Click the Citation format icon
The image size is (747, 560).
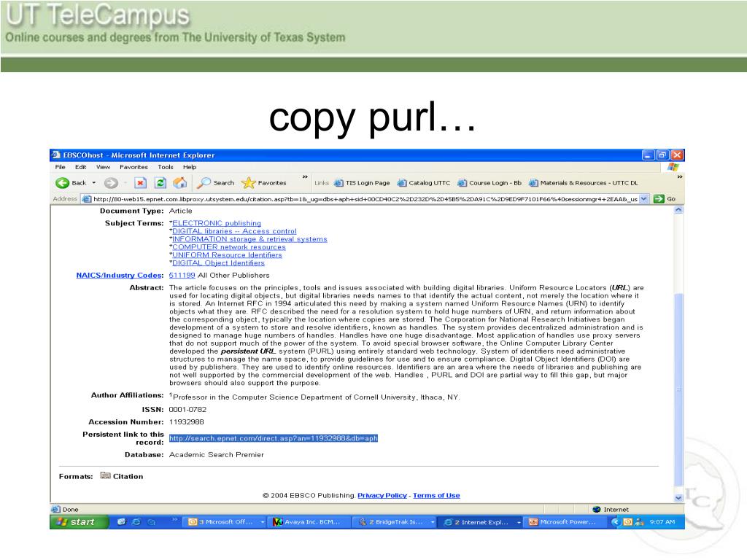coord(105,475)
